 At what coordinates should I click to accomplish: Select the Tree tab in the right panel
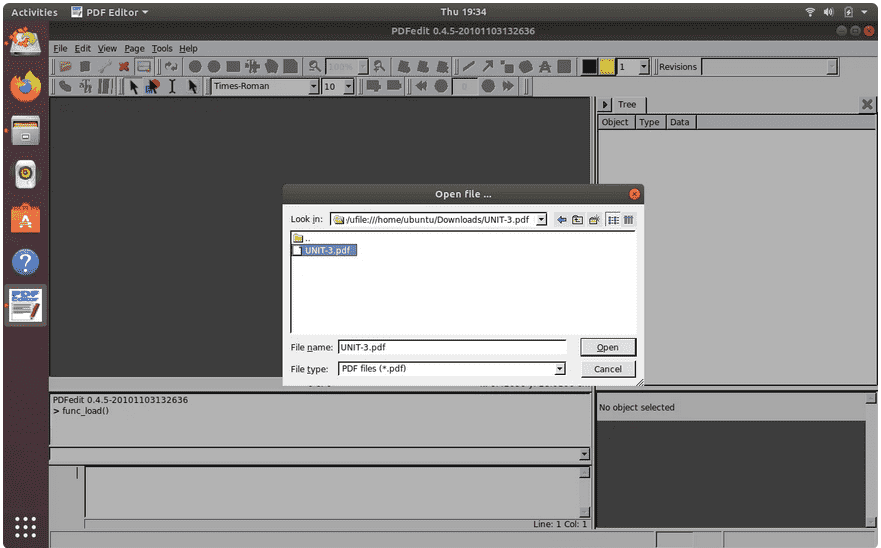pos(628,105)
